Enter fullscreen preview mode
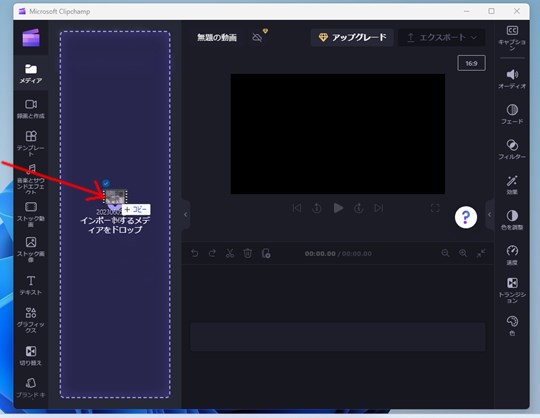540x418 pixels. [435, 208]
